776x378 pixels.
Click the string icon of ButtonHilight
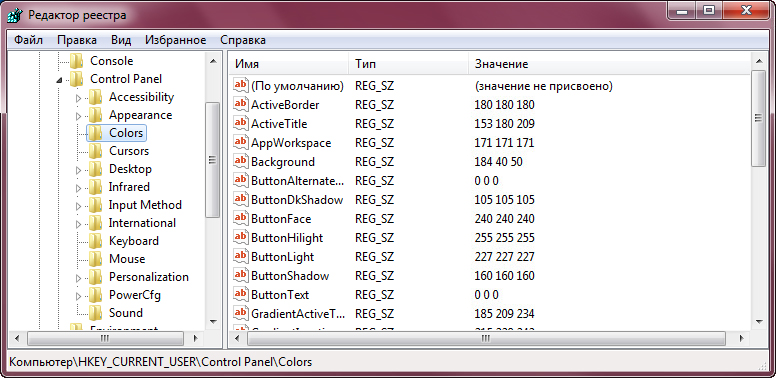pyautogui.click(x=241, y=237)
